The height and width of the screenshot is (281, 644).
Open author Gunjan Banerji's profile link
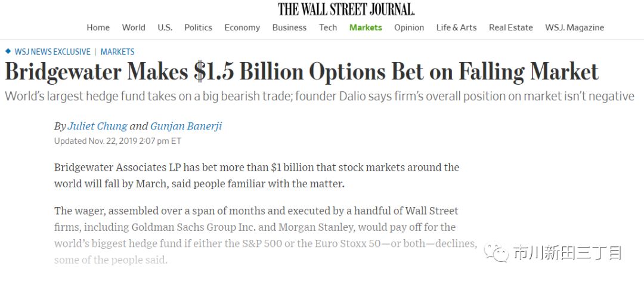click(x=186, y=126)
